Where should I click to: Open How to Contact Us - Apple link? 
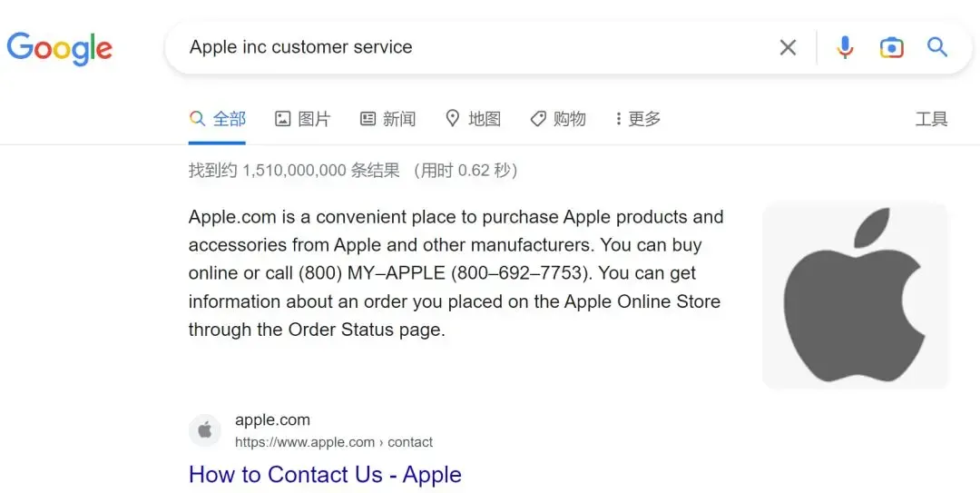(x=325, y=475)
